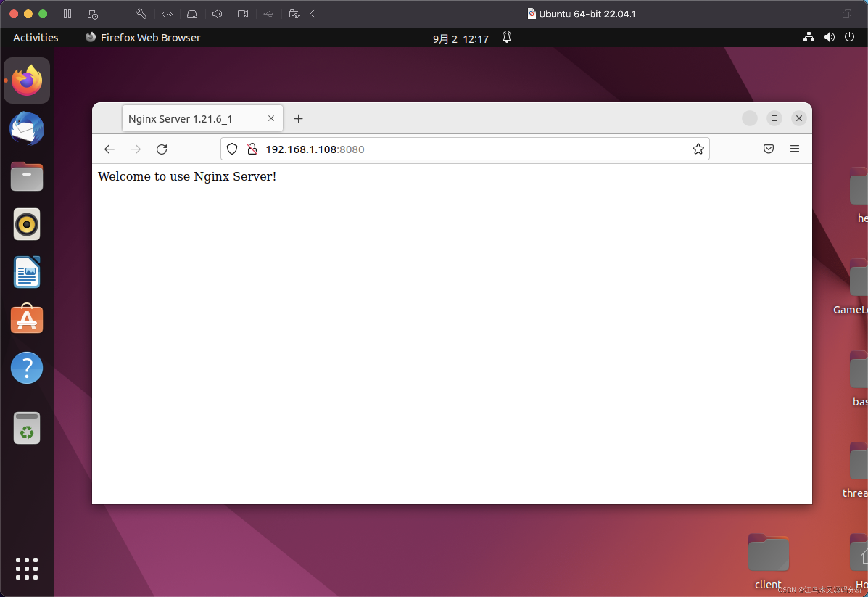Open the Firefox hamburger application menu
The width and height of the screenshot is (868, 597).
(794, 149)
